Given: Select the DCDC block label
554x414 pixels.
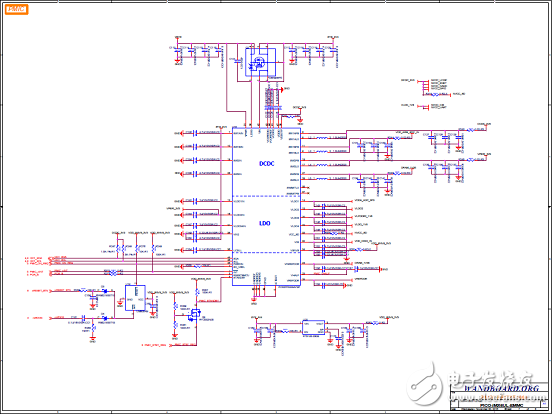Looking at the screenshot, I should click(x=267, y=164).
